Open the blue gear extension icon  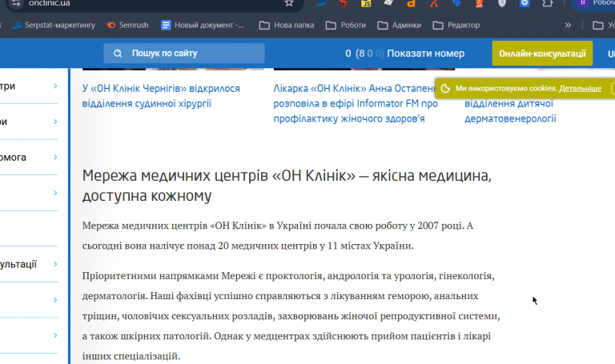[525, 3]
